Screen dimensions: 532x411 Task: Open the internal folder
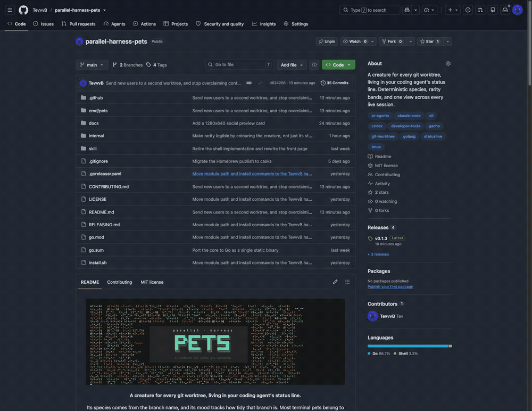[96, 136]
